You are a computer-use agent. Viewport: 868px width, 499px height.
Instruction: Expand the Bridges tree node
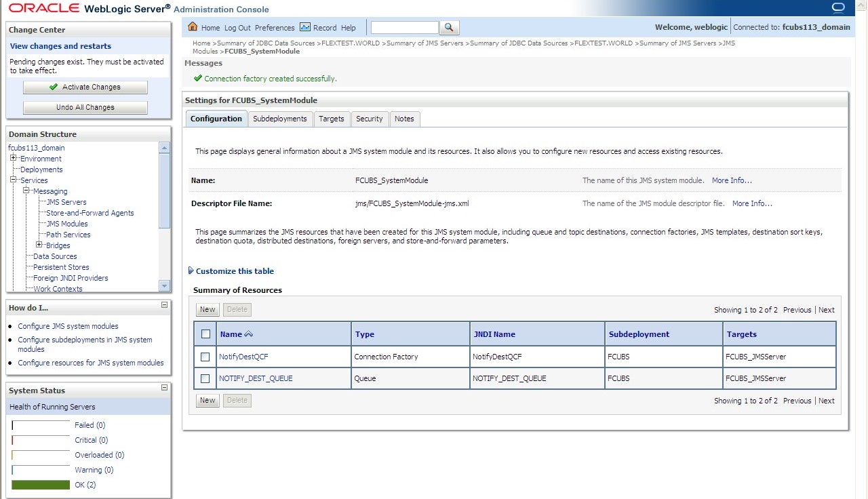click(39, 245)
